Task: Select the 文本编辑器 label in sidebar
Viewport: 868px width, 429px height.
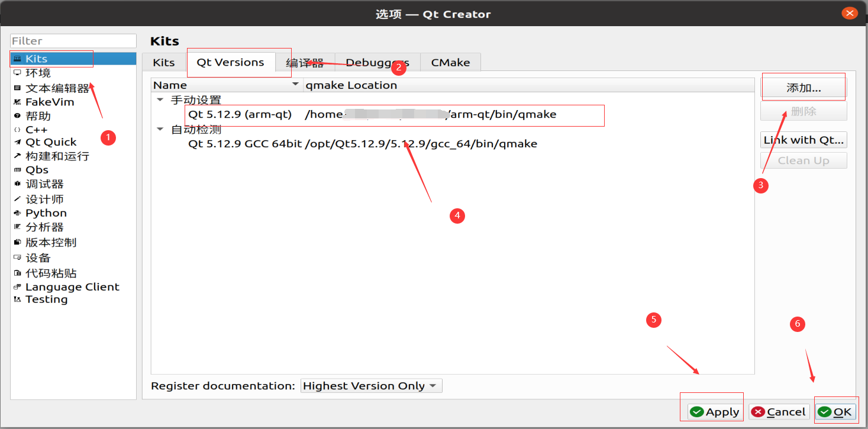Action: (x=57, y=88)
